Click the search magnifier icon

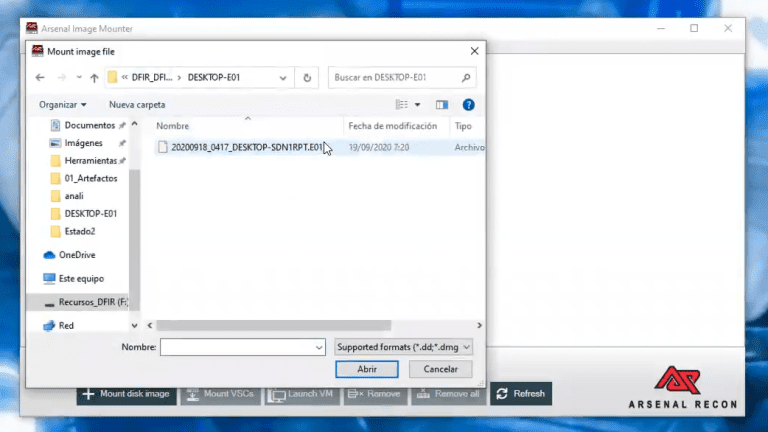click(x=466, y=77)
